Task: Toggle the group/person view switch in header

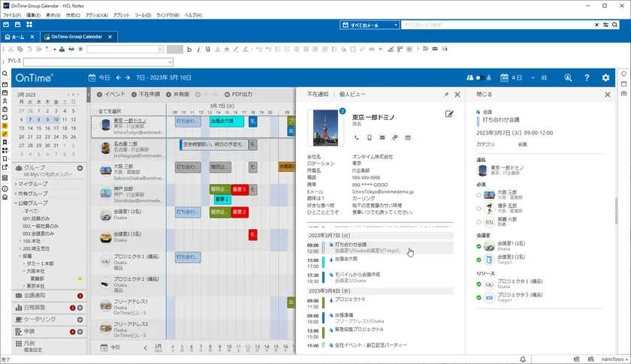Action: coord(476,77)
